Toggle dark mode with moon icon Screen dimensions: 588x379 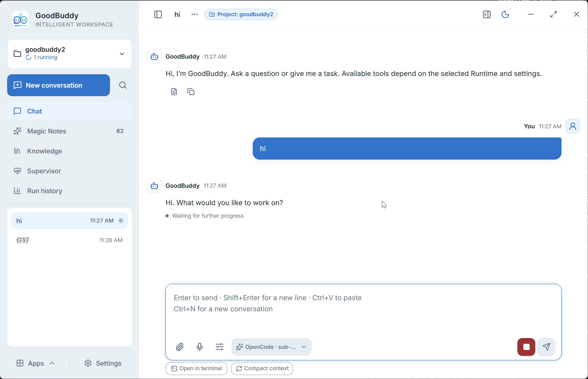[505, 14]
